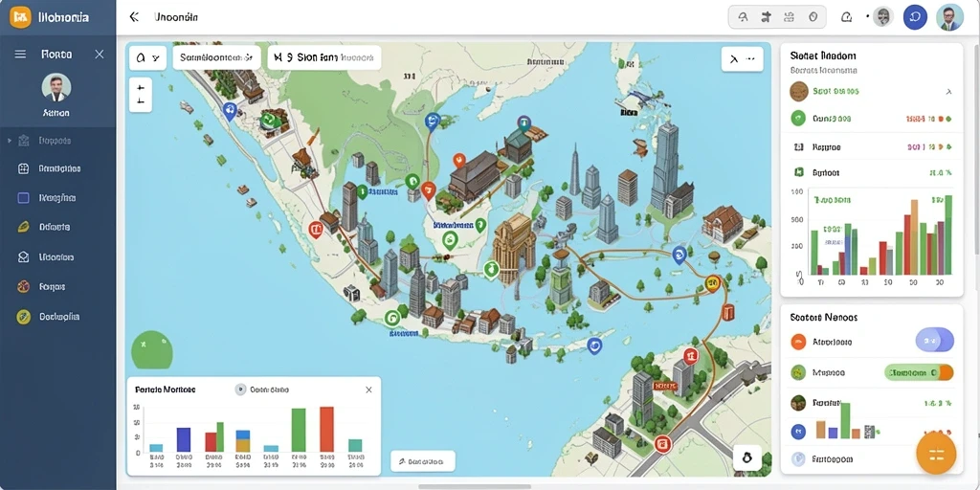This screenshot has width=980, height=490.
Task: Toggle the purple switch in lower right panel
Action: point(934,341)
